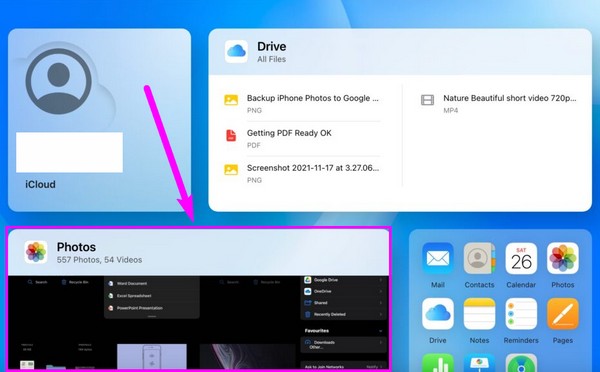Click the MP4 type label
This screenshot has height=372, width=600.
point(451,111)
